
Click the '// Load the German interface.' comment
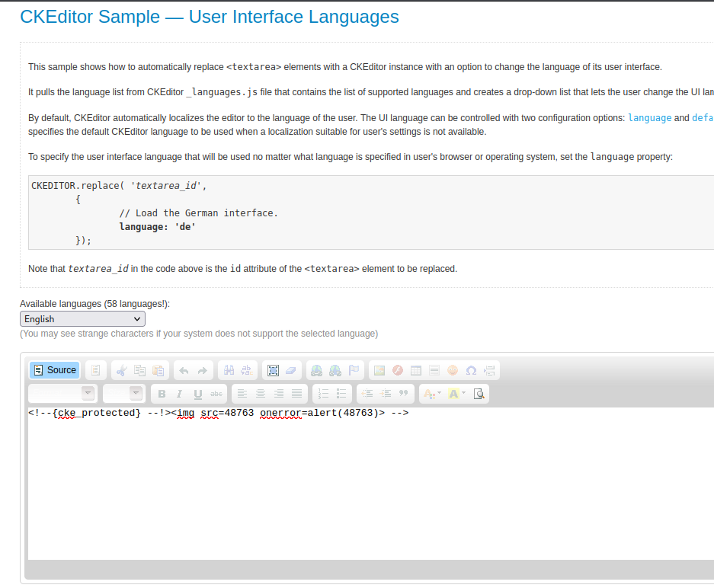[199, 213]
